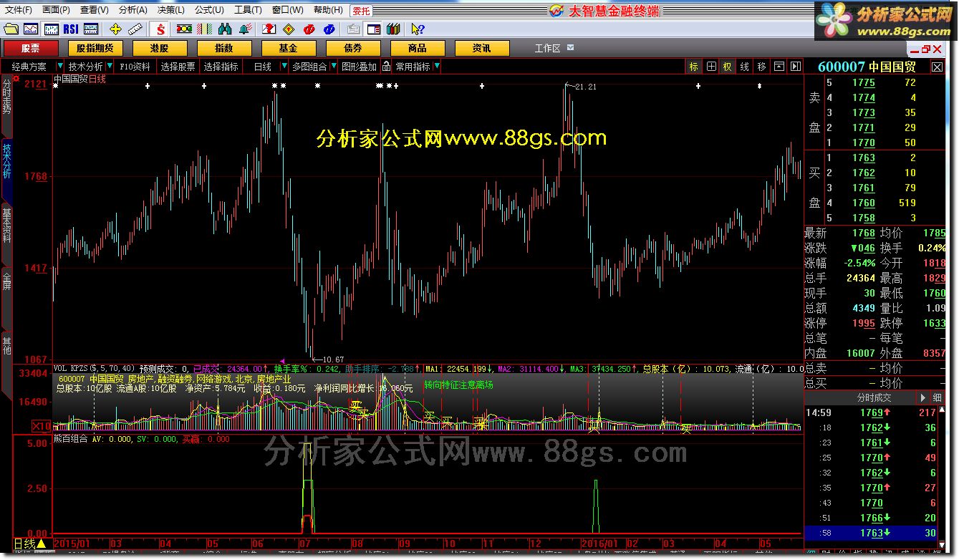
Task: Toggle the 标 mark button
Action: point(694,67)
